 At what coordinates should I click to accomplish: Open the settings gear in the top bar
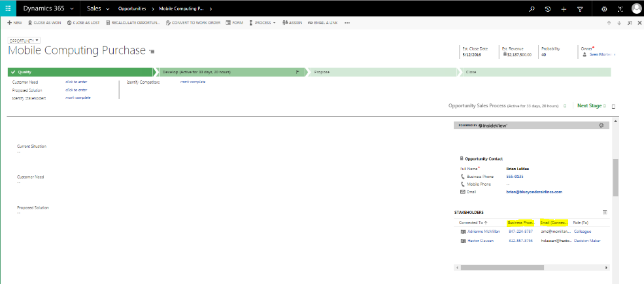coord(603,9)
